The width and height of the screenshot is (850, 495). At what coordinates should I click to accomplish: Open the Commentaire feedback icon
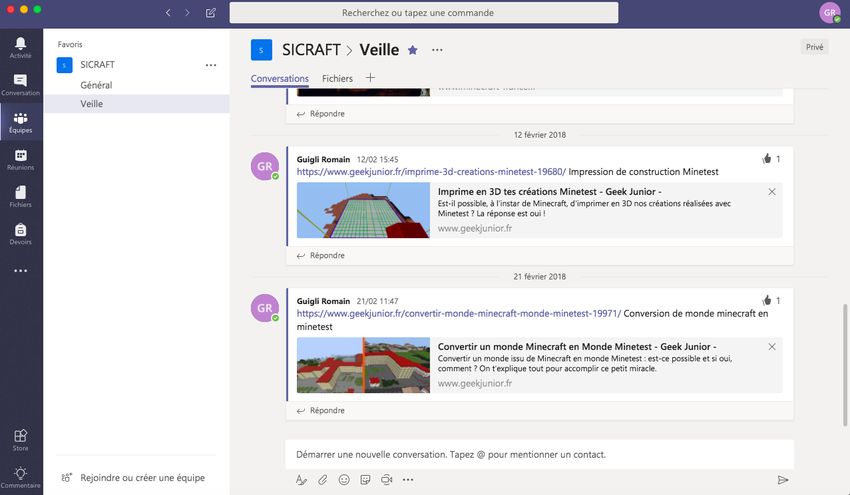tap(21, 477)
